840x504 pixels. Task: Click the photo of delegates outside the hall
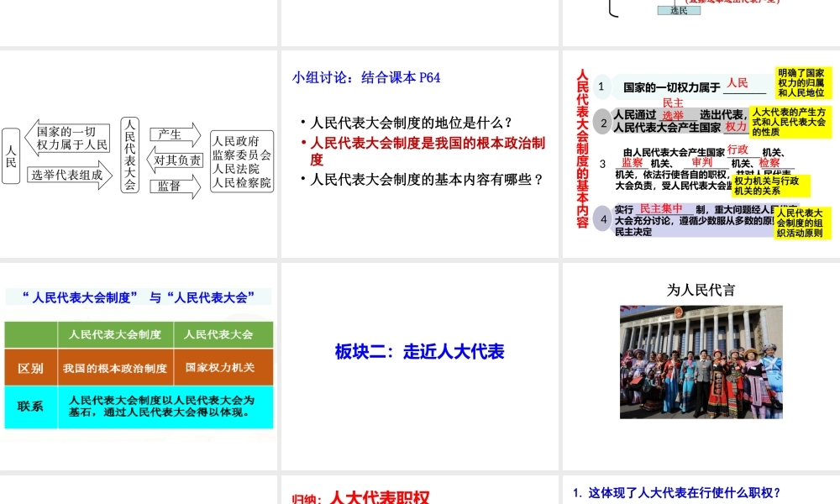pyautogui.click(x=701, y=362)
